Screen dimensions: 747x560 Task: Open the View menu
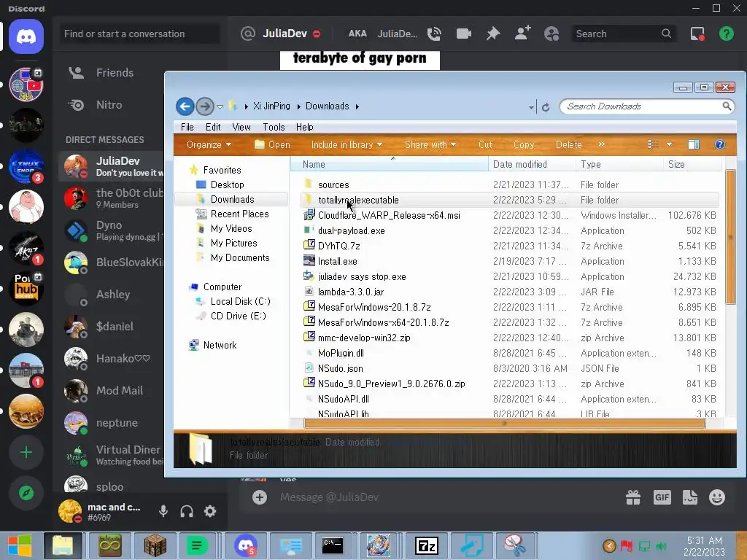(241, 127)
